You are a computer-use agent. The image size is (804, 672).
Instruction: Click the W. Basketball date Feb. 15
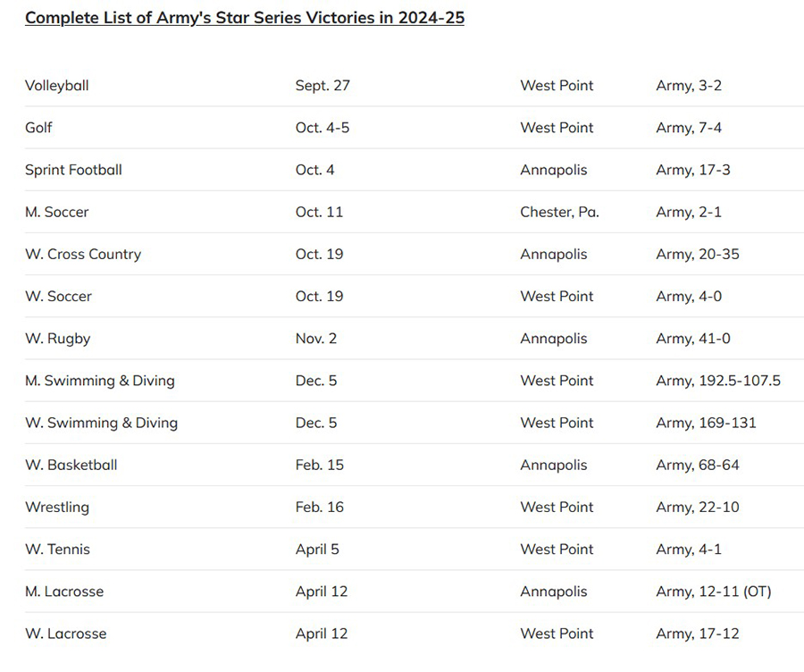coord(320,465)
